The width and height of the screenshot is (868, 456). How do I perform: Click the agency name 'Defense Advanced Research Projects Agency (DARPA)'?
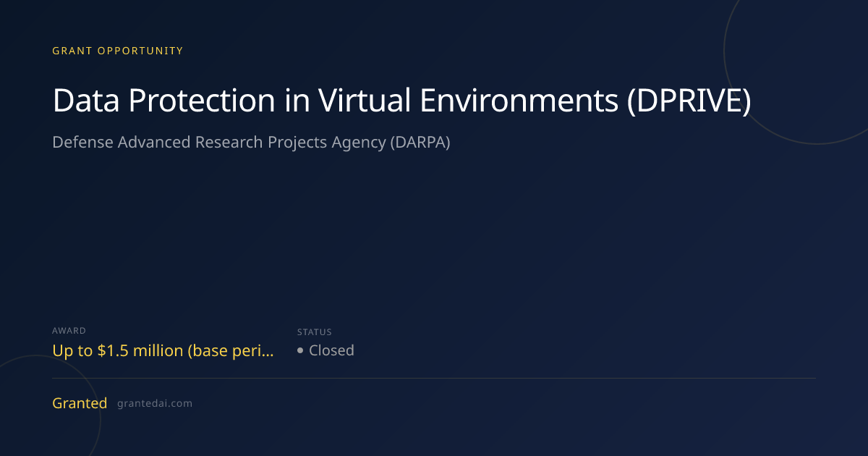[x=251, y=143]
